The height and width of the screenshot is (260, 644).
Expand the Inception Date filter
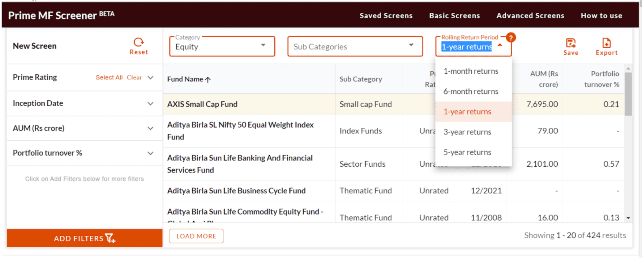(150, 104)
